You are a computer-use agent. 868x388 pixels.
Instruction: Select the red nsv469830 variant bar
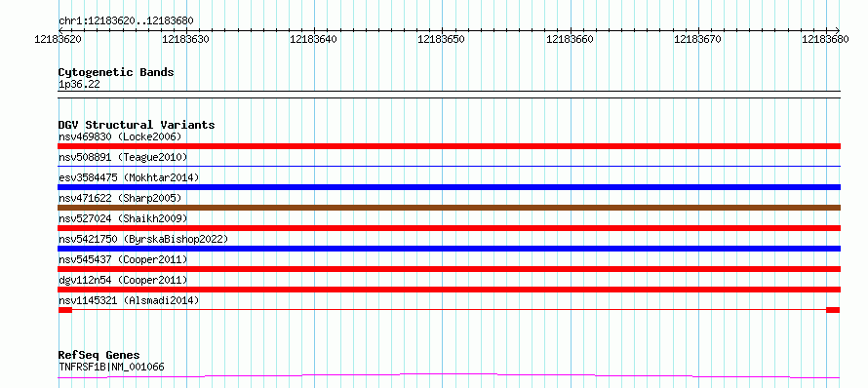coord(449,146)
